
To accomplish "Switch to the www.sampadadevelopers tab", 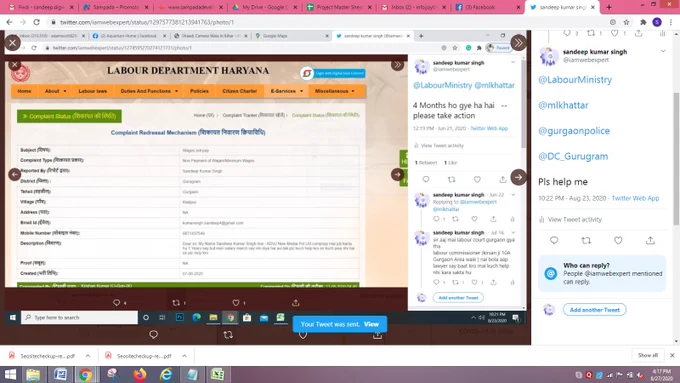I will point(190,7).
